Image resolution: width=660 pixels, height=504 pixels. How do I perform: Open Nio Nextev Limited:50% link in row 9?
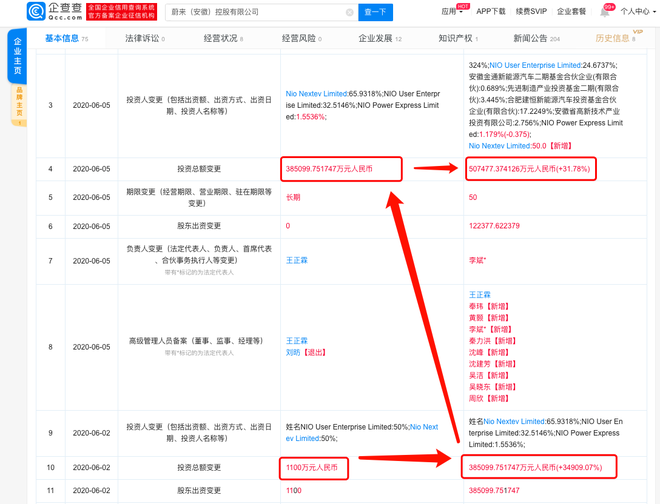point(362,432)
